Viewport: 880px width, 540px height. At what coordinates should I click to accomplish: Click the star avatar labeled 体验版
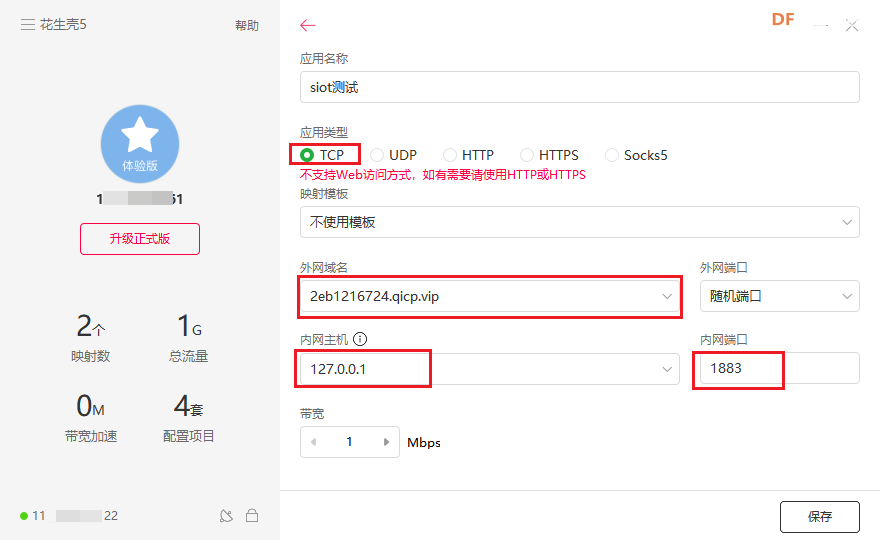[x=140, y=144]
